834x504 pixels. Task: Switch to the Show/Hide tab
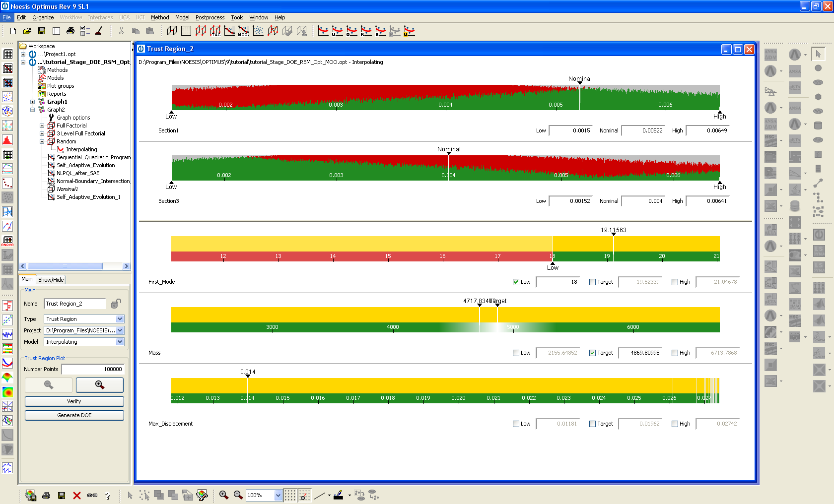tap(51, 280)
